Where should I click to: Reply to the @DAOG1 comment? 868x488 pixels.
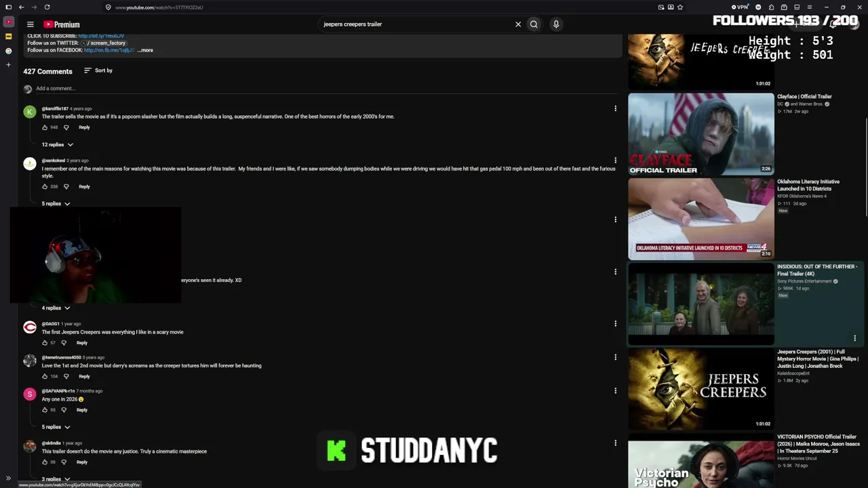(x=82, y=343)
